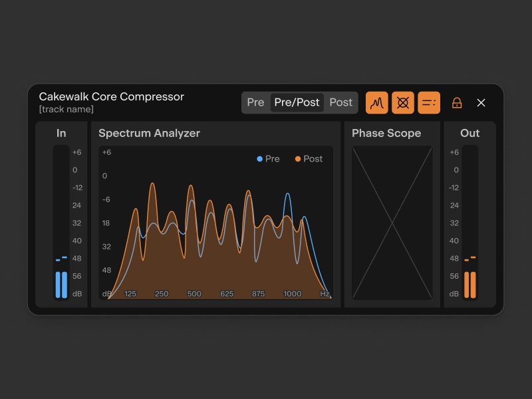Click the 18 label on spectrum scale
Viewport: 532px width, 399px height.
[x=106, y=223]
